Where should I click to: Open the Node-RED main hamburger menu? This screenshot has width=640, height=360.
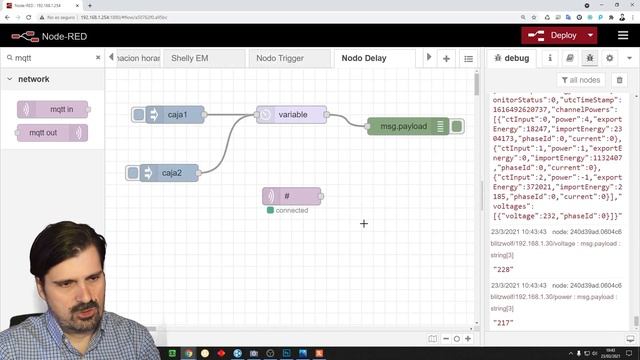(x=622, y=36)
